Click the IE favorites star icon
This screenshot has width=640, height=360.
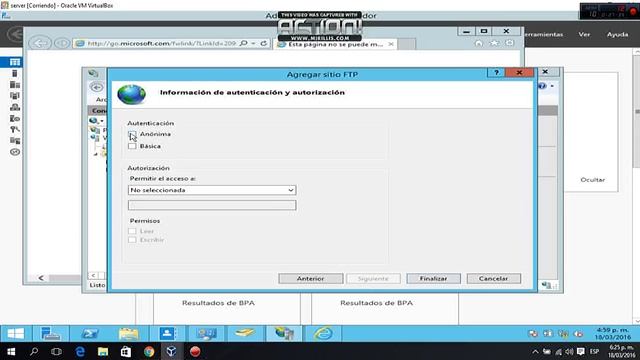point(494,43)
